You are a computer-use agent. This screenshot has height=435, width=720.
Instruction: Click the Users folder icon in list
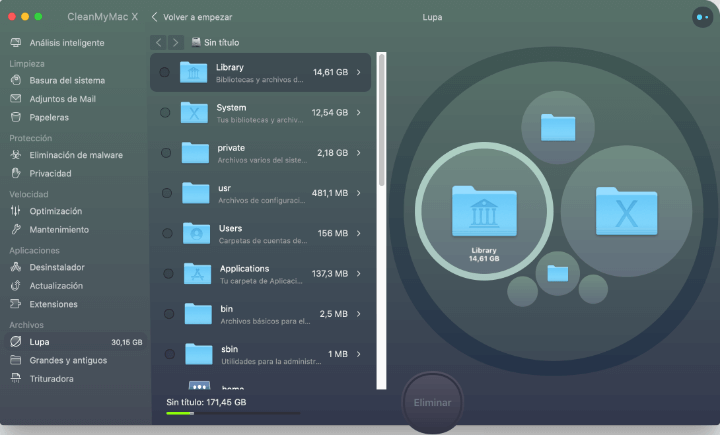pos(197,233)
